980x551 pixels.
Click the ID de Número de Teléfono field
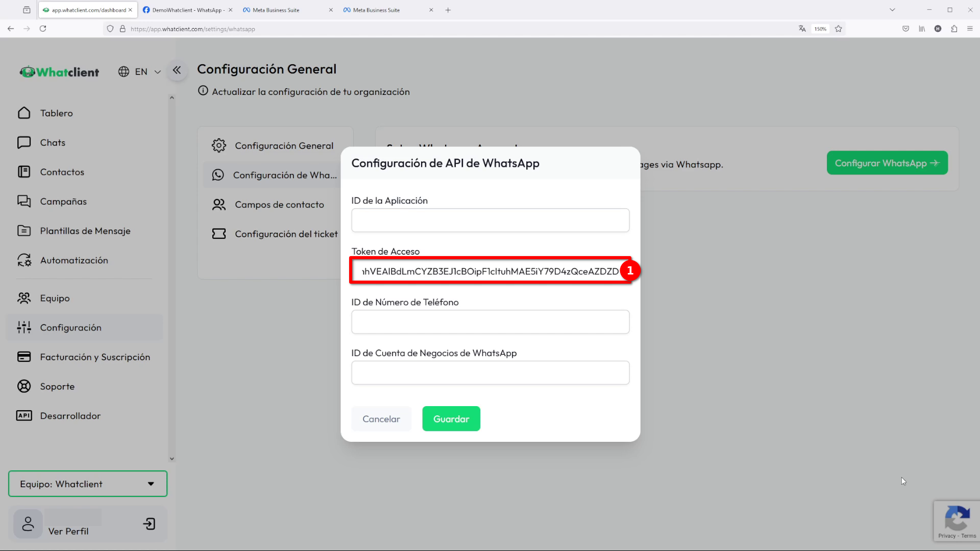coord(490,322)
